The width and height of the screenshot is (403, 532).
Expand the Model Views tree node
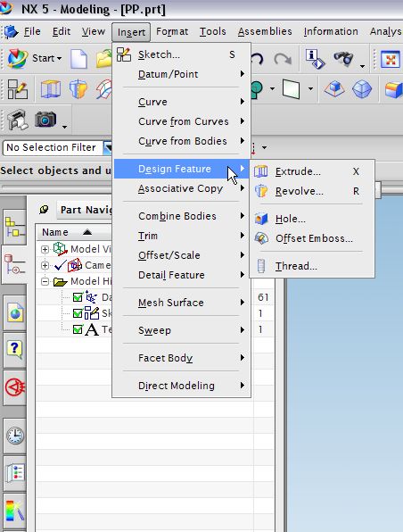click(x=45, y=249)
